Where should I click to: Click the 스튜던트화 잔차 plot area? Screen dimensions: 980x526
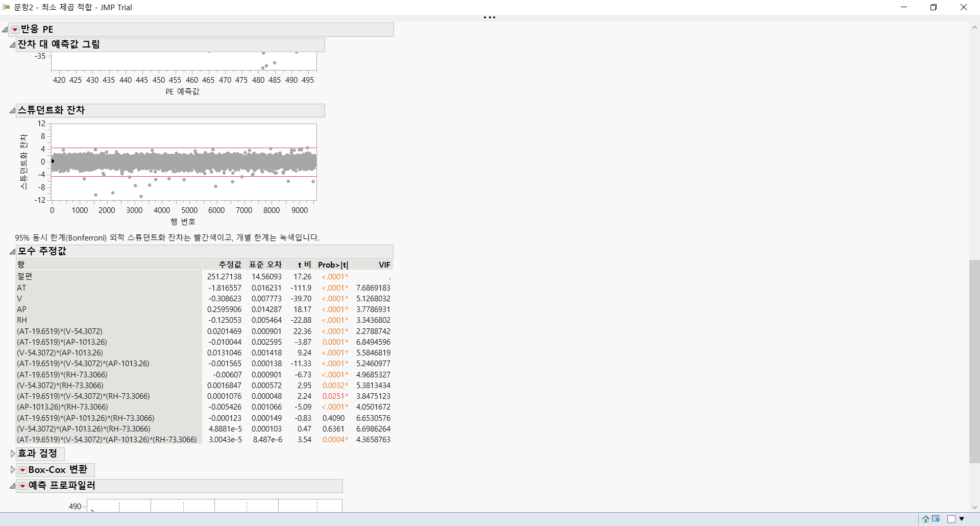pos(184,162)
